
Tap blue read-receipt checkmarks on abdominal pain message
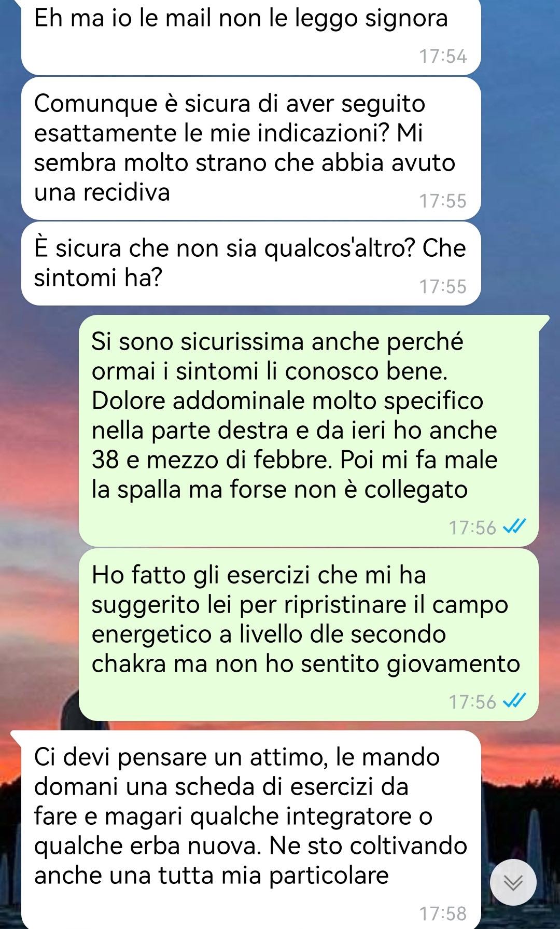point(514,526)
